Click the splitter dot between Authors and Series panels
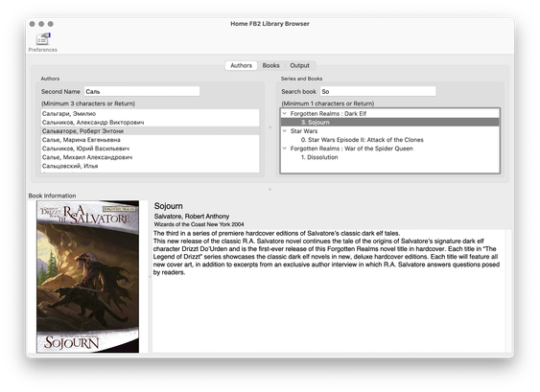Image resolution: width=540 pixels, height=392 pixels. 270,127
